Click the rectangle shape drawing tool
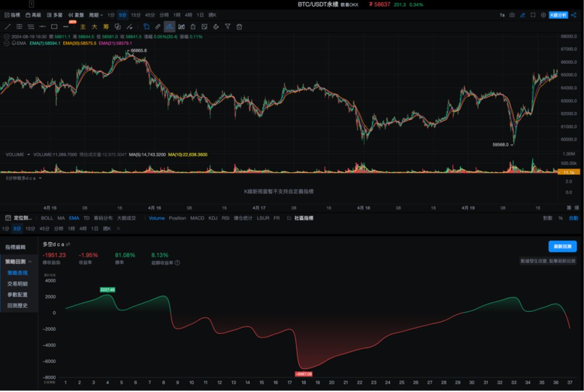The image size is (584, 392). pyautogui.click(x=54, y=27)
